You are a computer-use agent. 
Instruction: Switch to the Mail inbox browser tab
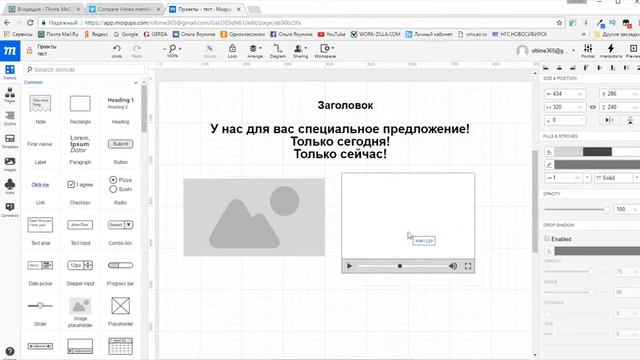point(44,9)
